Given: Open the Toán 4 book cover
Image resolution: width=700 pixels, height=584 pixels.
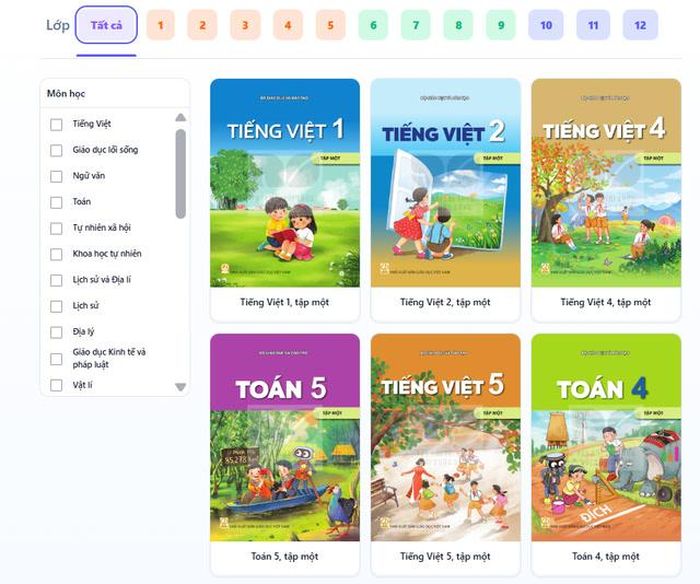Looking at the screenshot, I should pyautogui.click(x=606, y=438).
